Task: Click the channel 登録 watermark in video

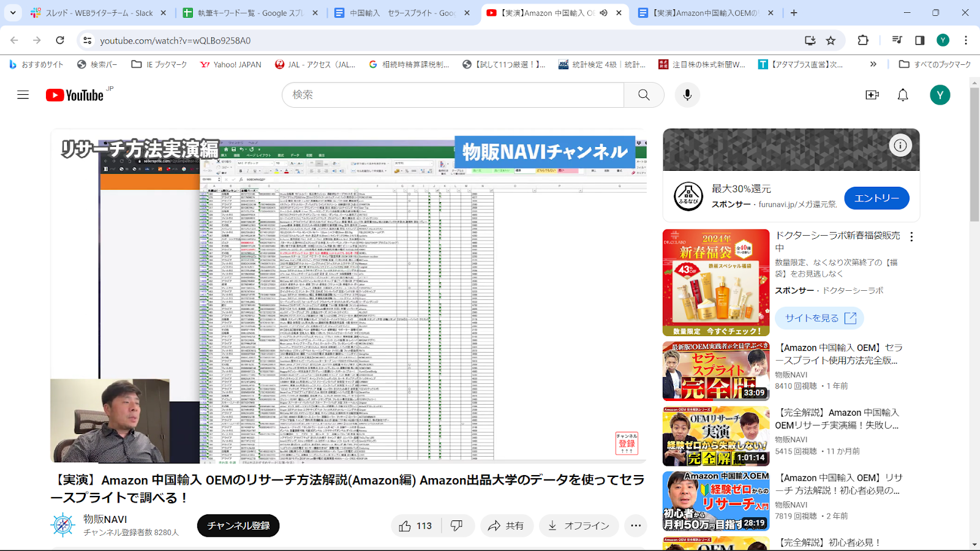Action: [627, 443]
